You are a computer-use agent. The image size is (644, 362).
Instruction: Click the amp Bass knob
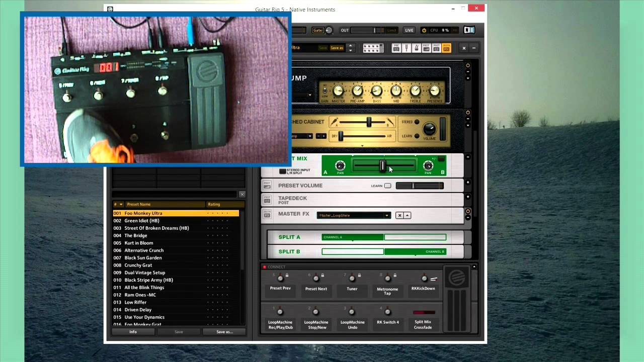[x=376, y=91]
